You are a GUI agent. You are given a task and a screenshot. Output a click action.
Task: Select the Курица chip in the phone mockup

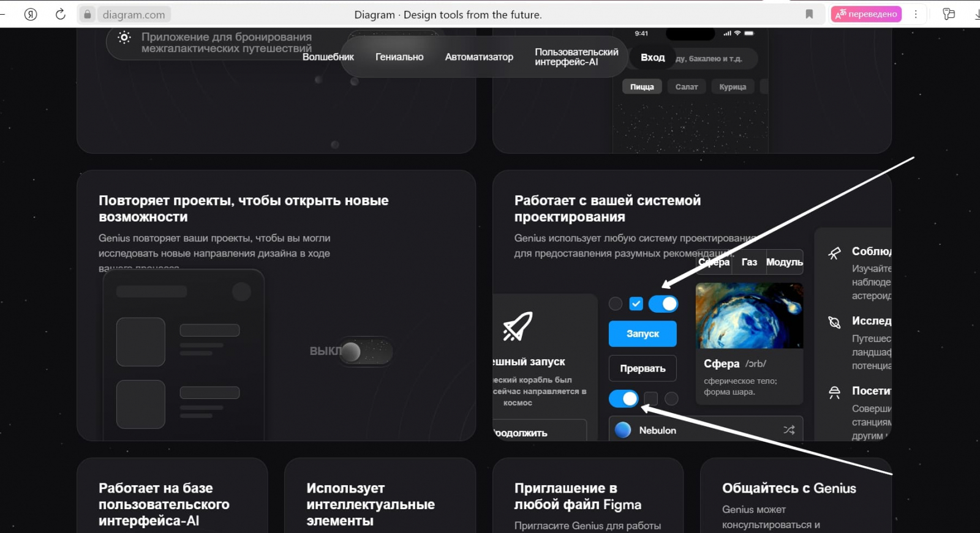pyautogui.click(x=733, y=87)
